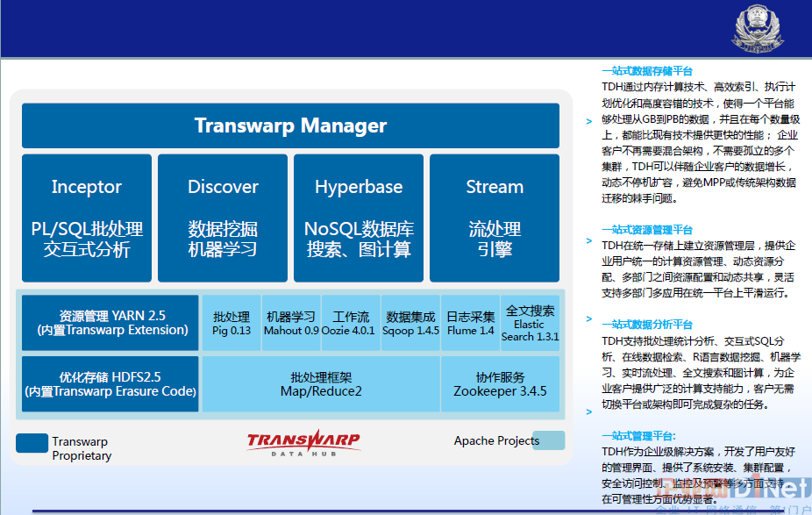The image size is (812, 515).
Task: Click the bullet arrow above '一站式管理平台'
Action: tap(588, 411)
